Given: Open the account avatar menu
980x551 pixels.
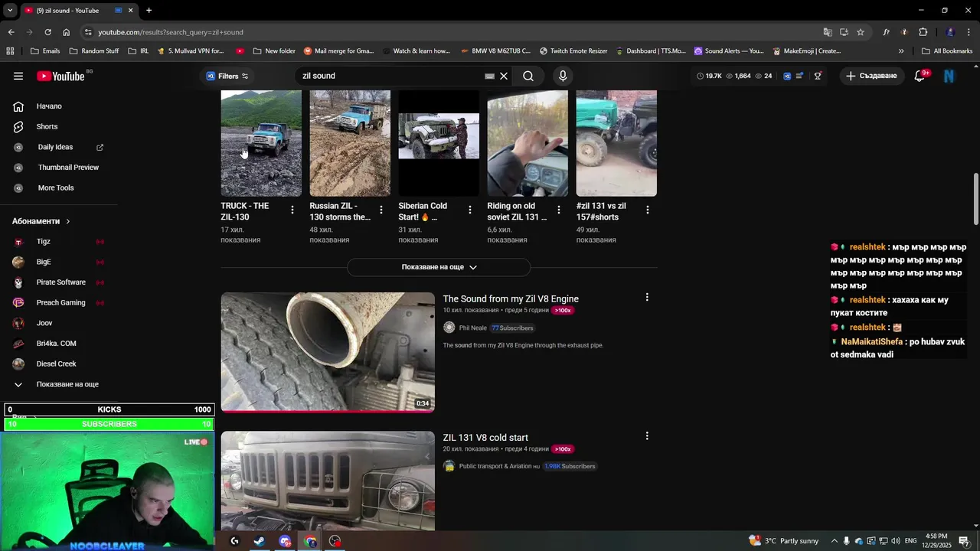Looking at the screenshot, I should coord(949,76).
